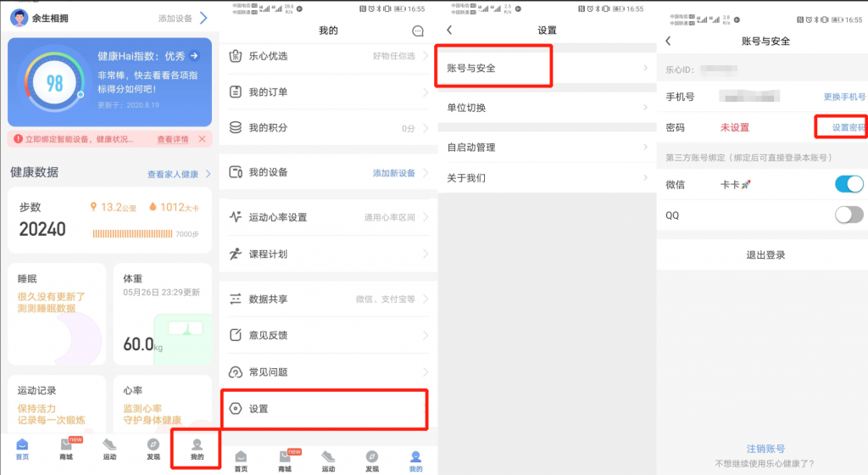Click 未设置 password status text
The height and width of the screenshot is (475, 868).
coord(735,127)
